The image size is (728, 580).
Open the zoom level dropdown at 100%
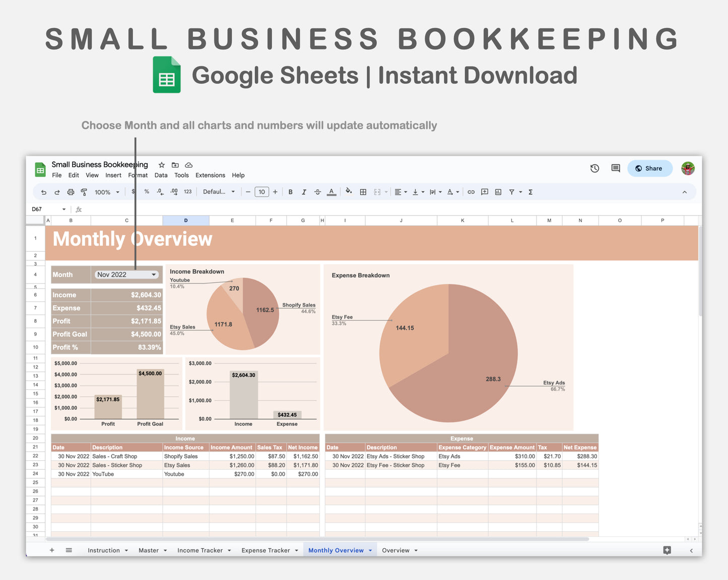[x=106, y=192]
